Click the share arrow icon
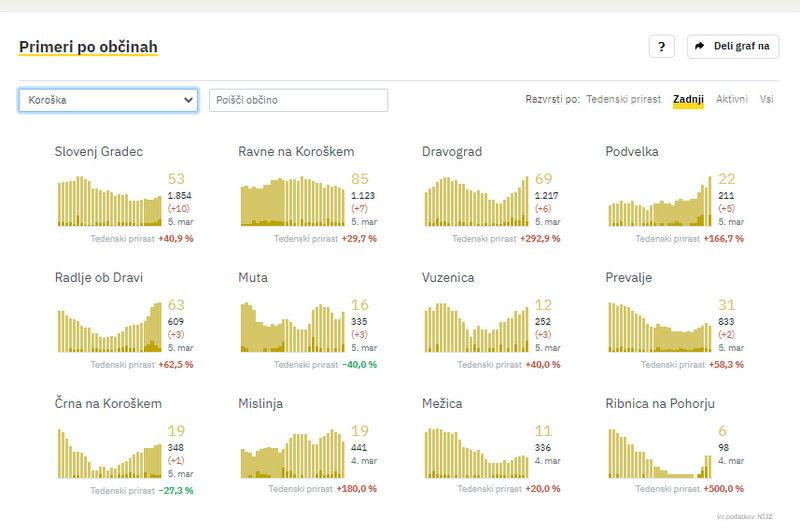The image size is (800, 532). point(700,46)
